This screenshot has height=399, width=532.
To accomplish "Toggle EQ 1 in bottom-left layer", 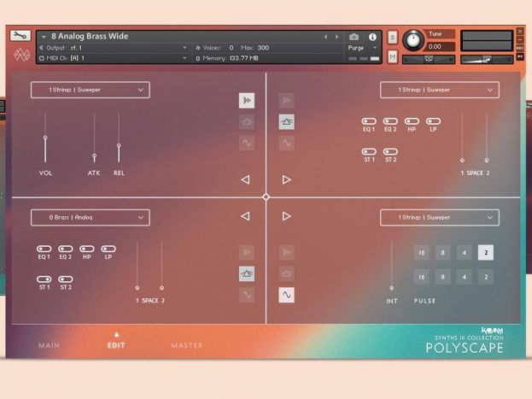I will pyautogui.click(x=44, y=249).
